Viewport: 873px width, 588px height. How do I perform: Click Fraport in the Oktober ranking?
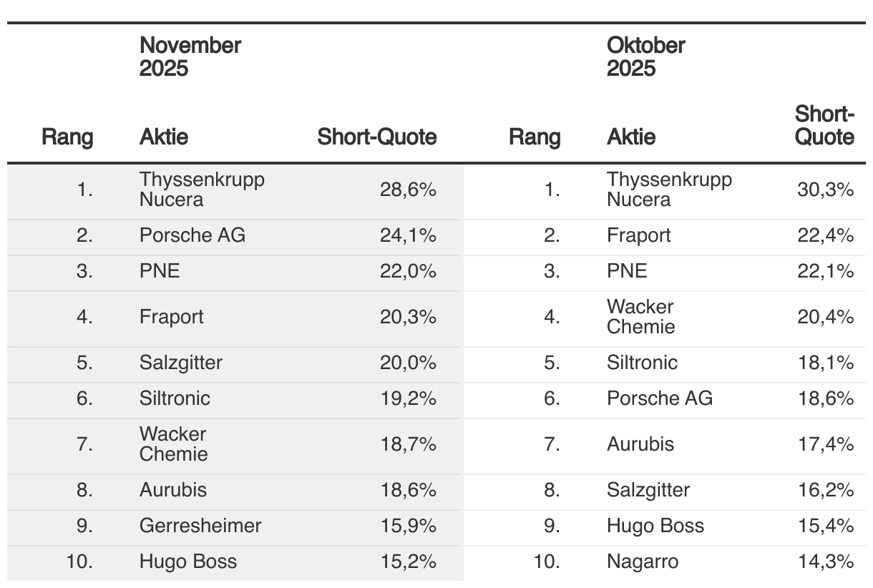point(638,235)
